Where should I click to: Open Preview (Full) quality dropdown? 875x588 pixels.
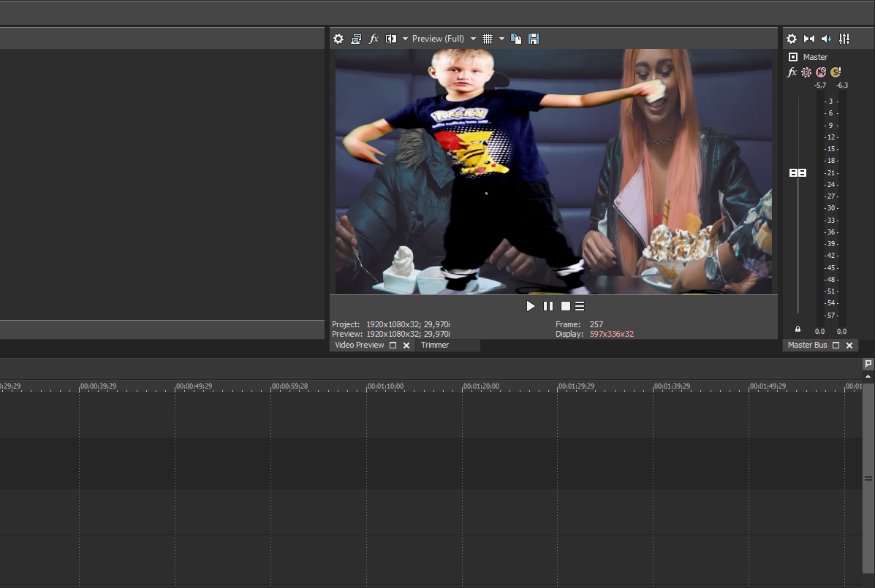(444, 39)
